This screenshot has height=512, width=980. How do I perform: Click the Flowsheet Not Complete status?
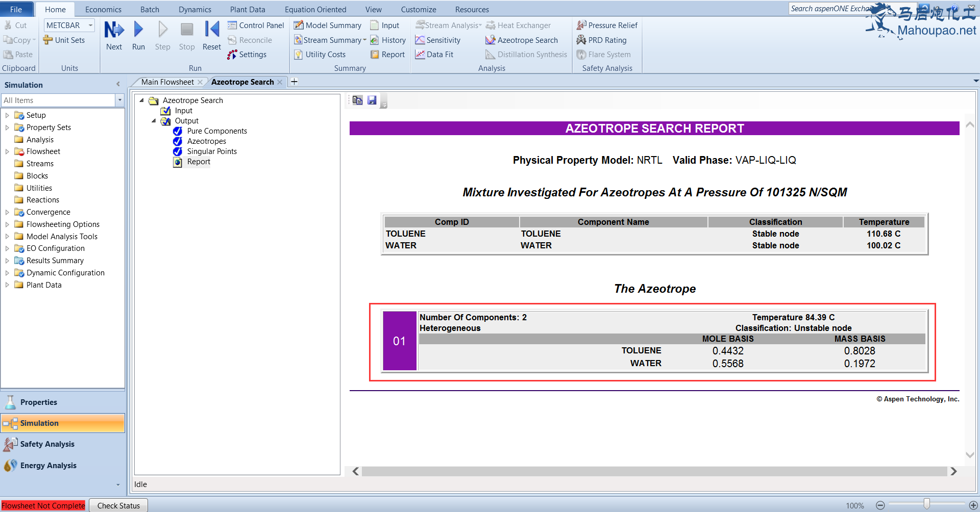pos(43,505)
